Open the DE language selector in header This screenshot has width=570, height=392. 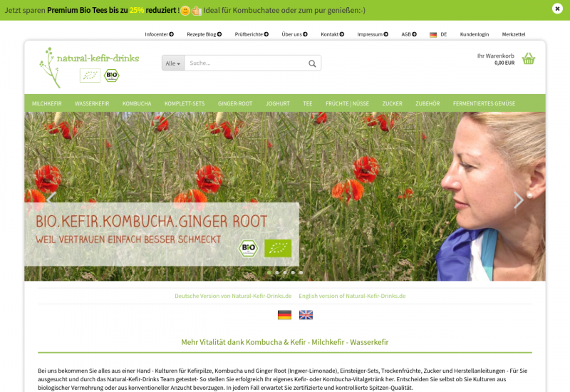coord(438,34)
